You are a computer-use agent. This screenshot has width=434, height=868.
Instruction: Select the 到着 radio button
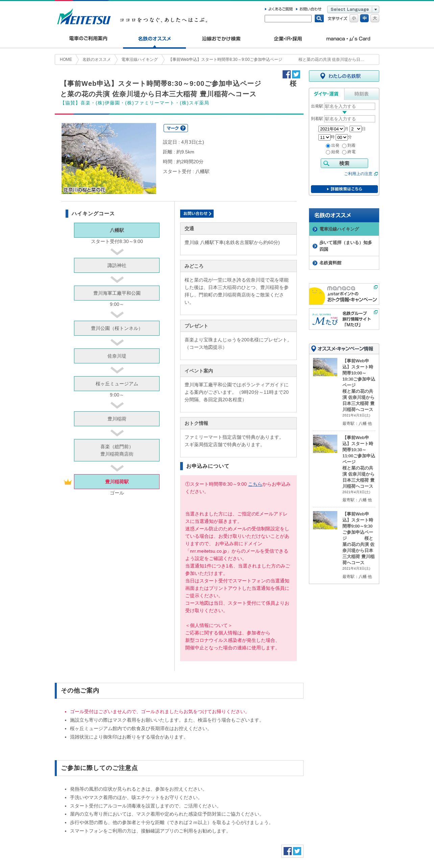(x=344, y=146)
